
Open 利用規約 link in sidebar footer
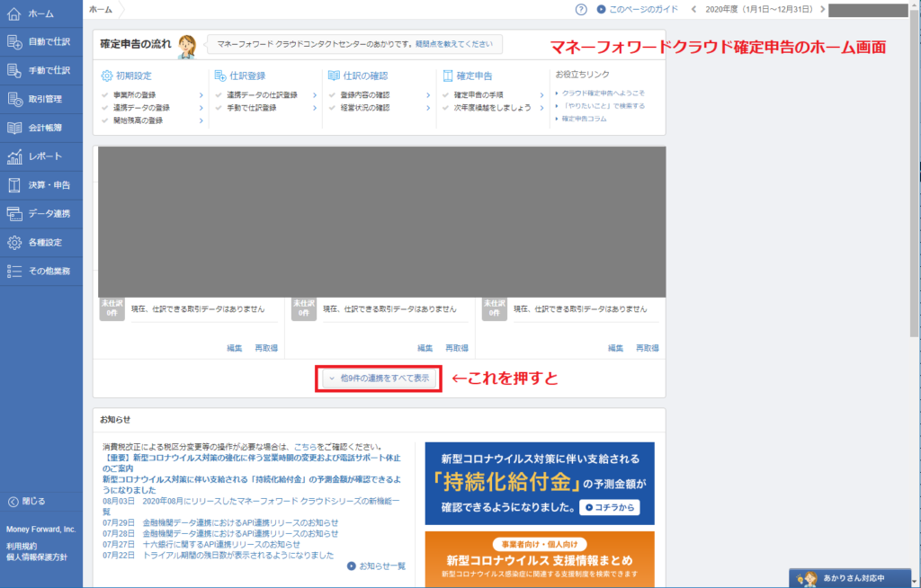point(22,547)
